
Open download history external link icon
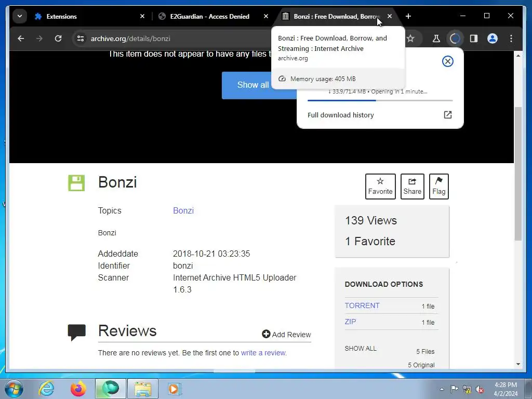[x=447, y=115]
